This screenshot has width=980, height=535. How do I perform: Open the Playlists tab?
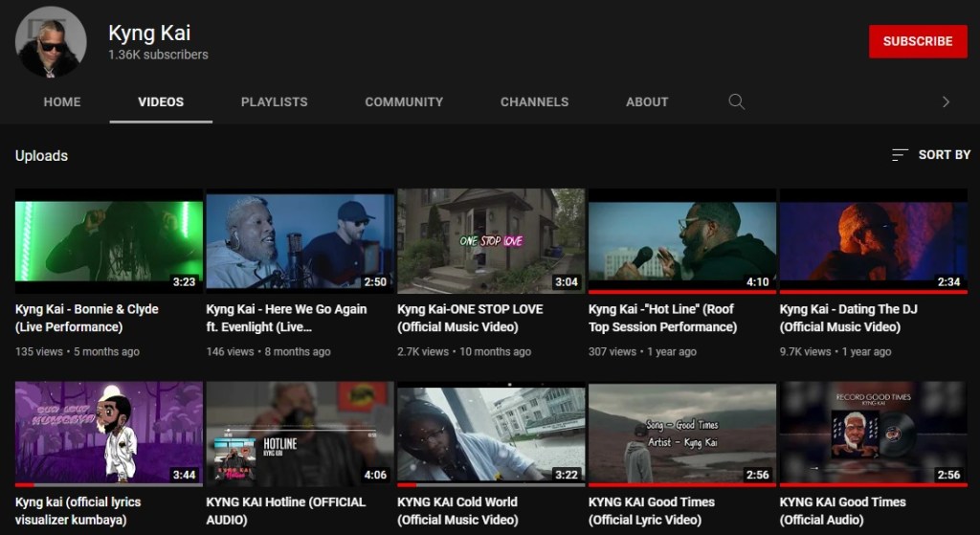pos(274,101)
